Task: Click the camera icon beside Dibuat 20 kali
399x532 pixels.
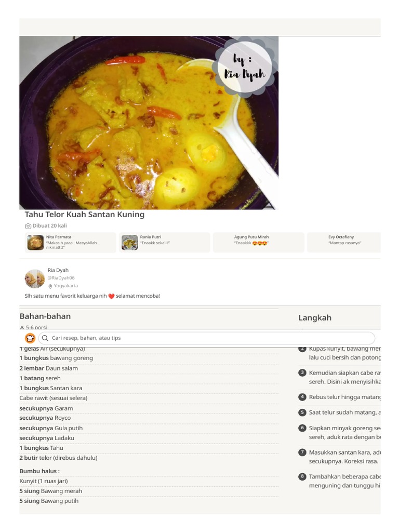Action: 28,226
